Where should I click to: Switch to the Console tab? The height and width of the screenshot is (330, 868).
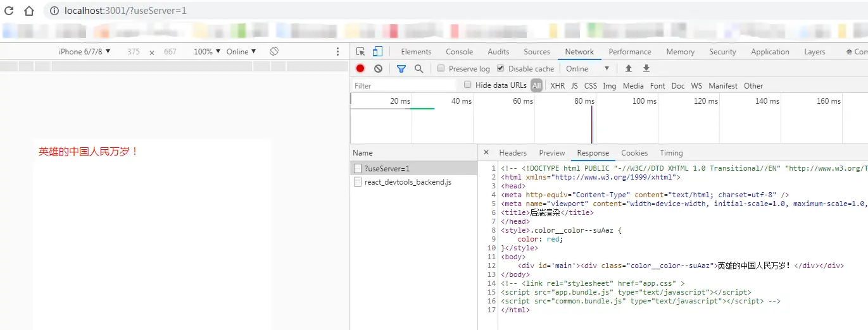[459, 52]
